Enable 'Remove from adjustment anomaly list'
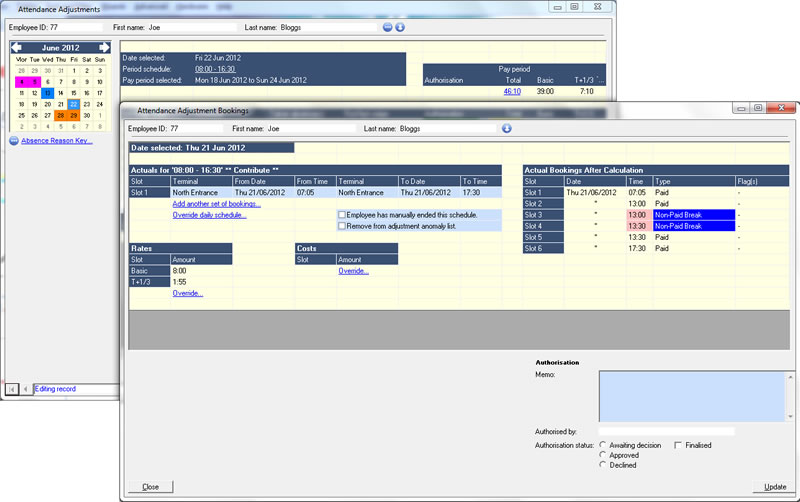 coord(342,227)
